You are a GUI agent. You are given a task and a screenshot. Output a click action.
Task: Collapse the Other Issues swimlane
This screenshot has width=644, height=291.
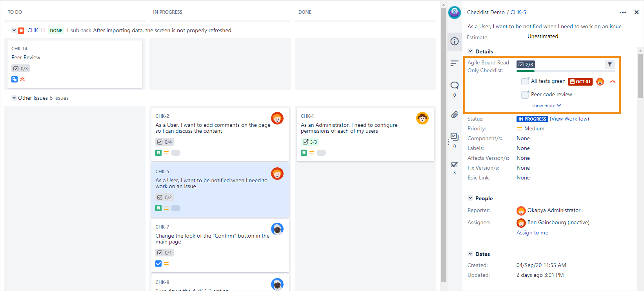click(14, 98)
